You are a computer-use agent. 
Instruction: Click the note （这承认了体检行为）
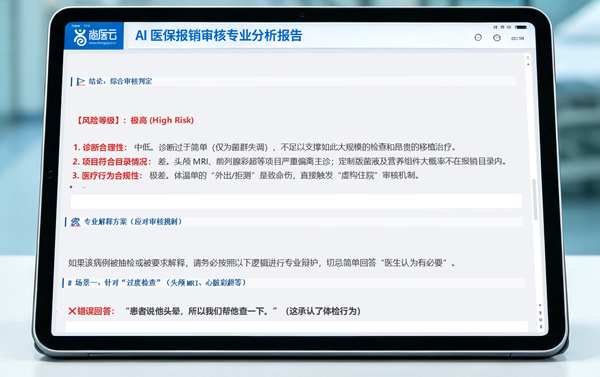click(323, 311)
